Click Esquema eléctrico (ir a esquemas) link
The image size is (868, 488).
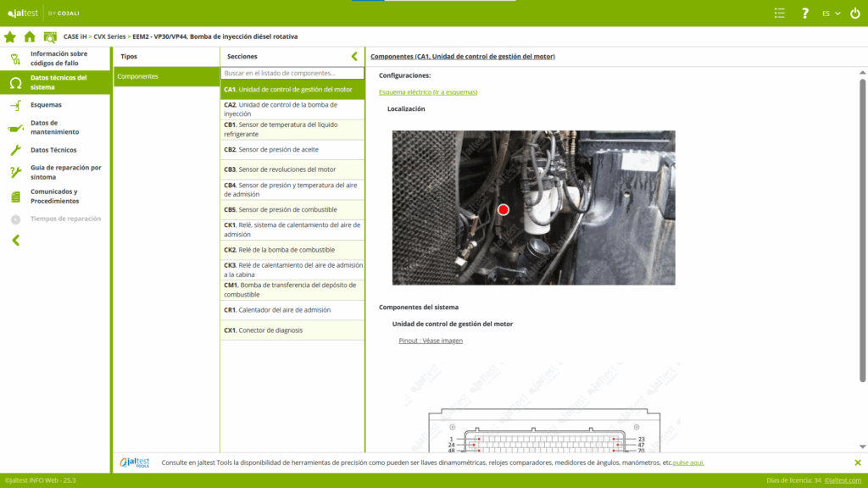(428, 91)
